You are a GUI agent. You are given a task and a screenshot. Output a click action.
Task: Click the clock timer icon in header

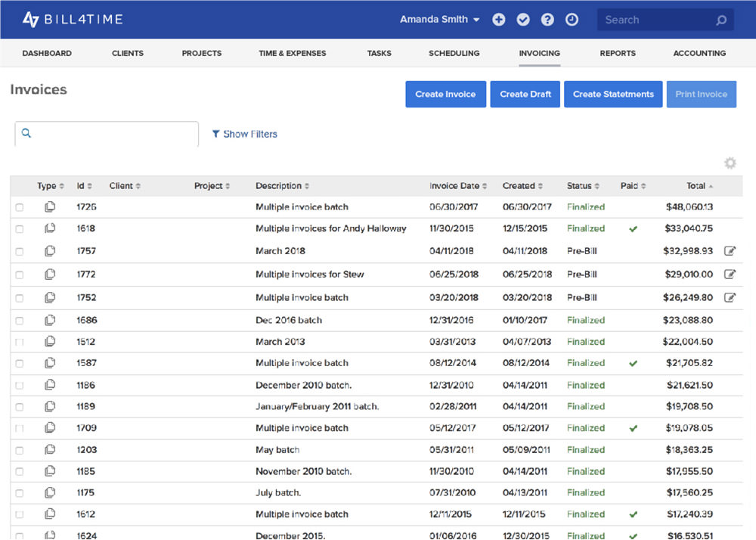(x=572, y=20)
